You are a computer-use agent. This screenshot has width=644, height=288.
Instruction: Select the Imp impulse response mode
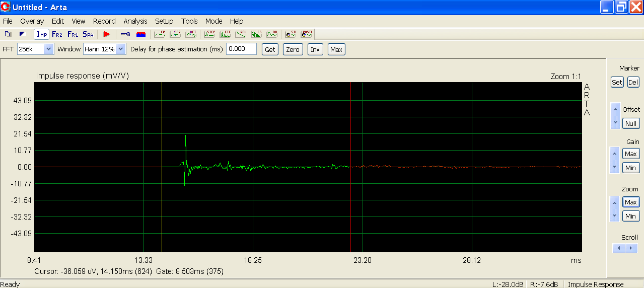pyautogui.click(x=42, y=34)
